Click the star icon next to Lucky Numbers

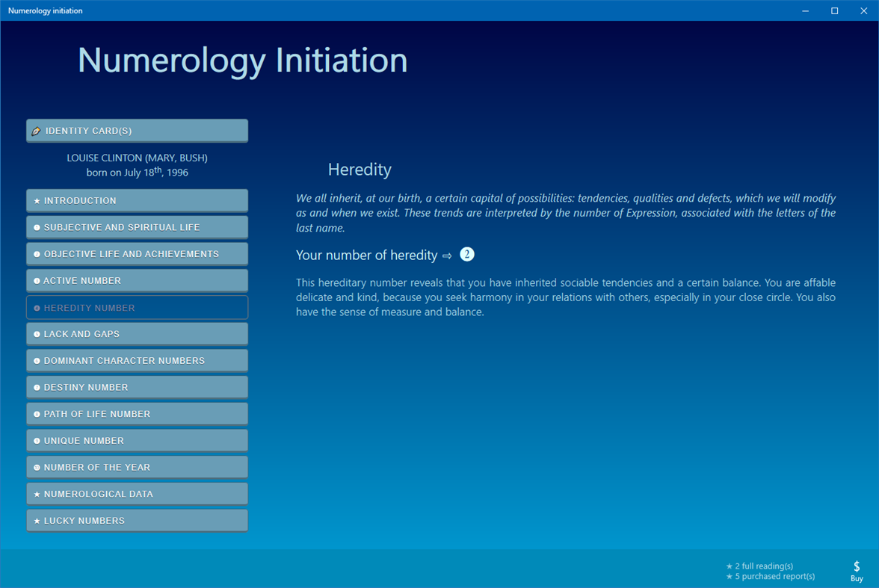[x=36, y=520]
